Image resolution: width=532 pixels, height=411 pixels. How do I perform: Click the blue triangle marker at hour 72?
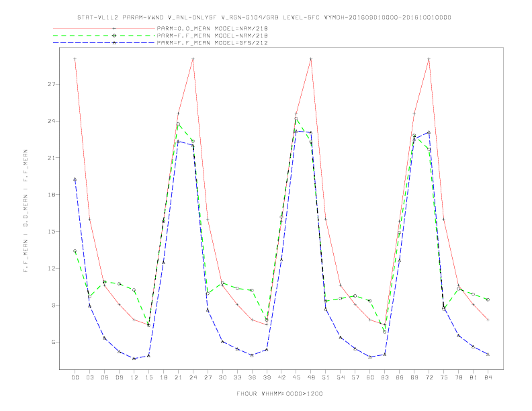[429, 132]
